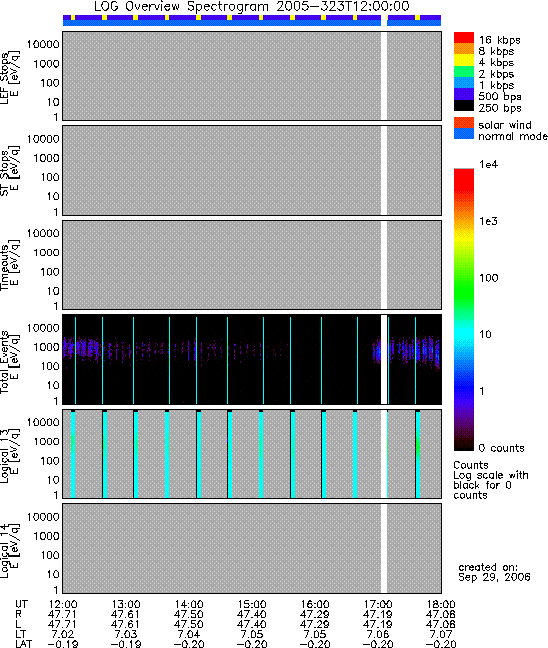The image size is (548, 648).
Task: Click the 'Counts Log scale' description text
Action: [x=491, y=480]
